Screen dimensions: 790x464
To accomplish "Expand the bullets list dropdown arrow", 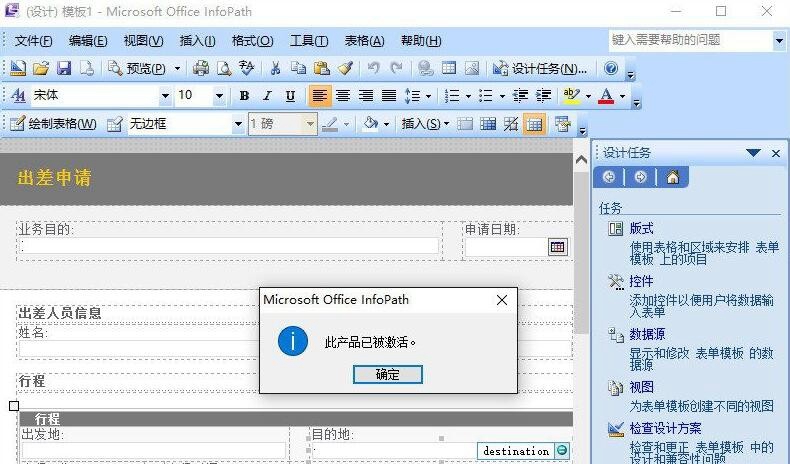I will pyautogui.click(x=502, y=96).
